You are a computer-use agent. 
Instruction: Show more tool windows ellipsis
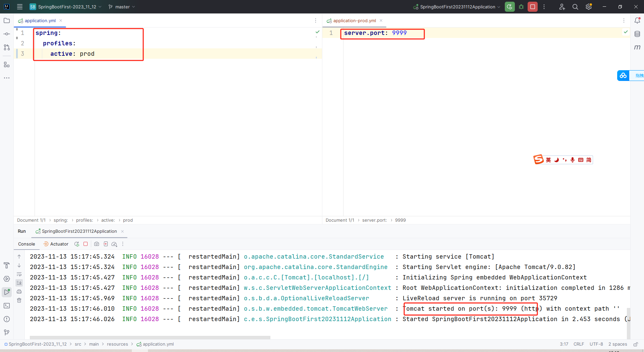point(7,78)
